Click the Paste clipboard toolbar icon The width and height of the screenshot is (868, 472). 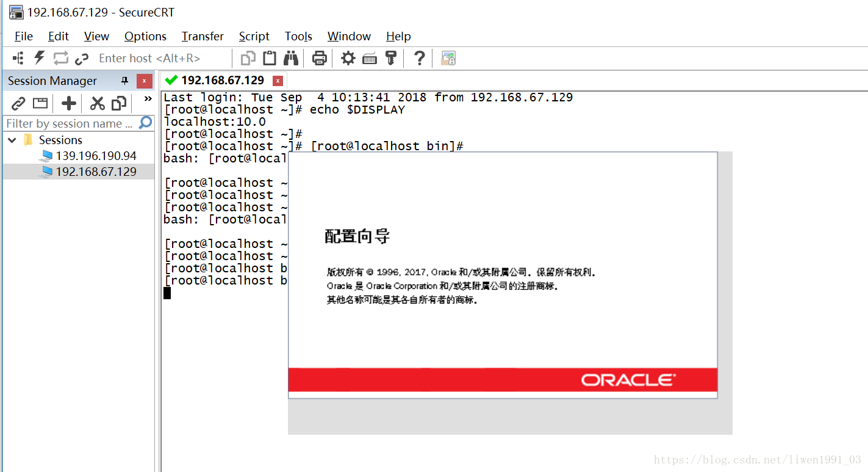(269, 58)
